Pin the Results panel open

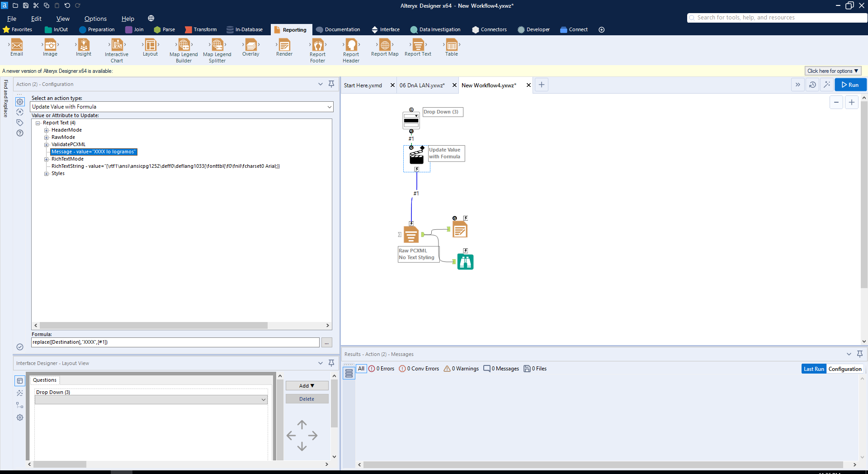point(861,354)
